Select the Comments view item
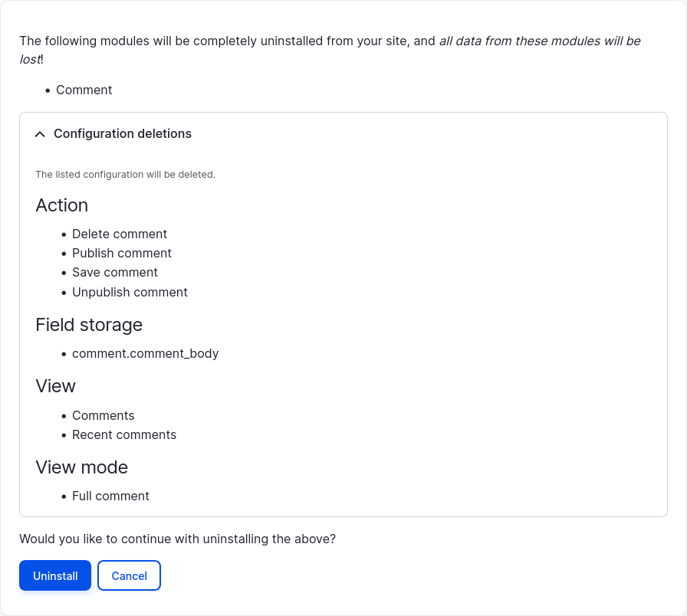Image resolution: width=687 pixels, height=616 pixels. coord(103,415)
